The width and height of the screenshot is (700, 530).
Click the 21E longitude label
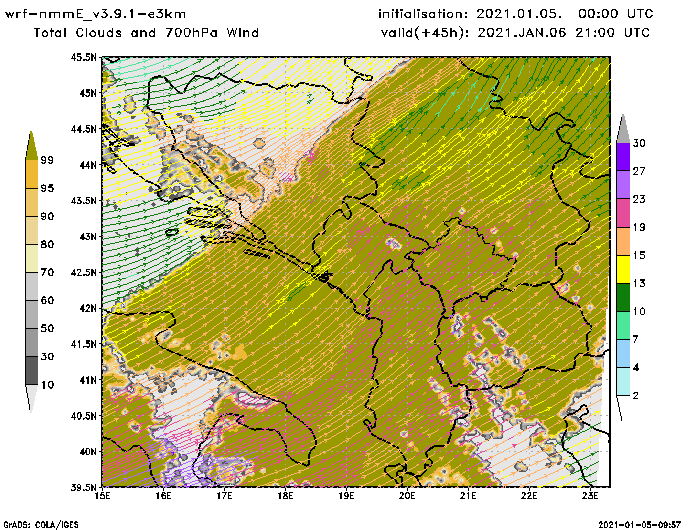coord(468,496)
